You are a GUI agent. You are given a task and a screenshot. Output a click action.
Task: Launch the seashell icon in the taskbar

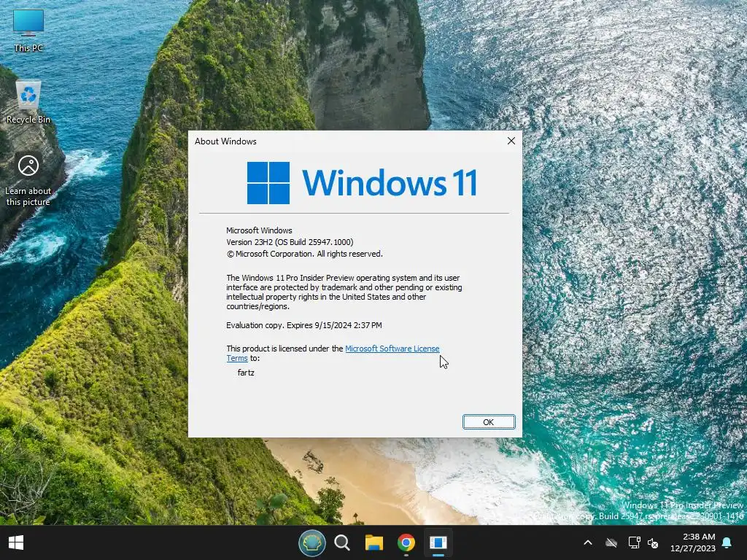[x=312, y=542]
